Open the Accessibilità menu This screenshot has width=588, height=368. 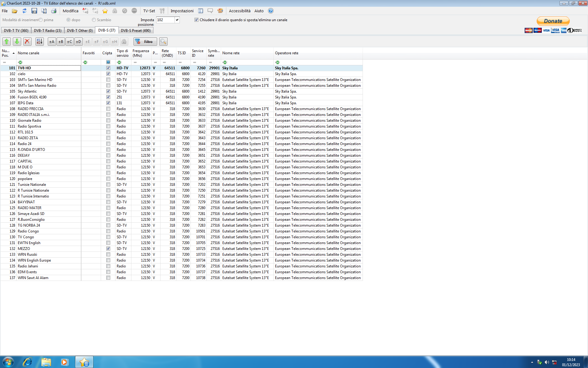239,11
